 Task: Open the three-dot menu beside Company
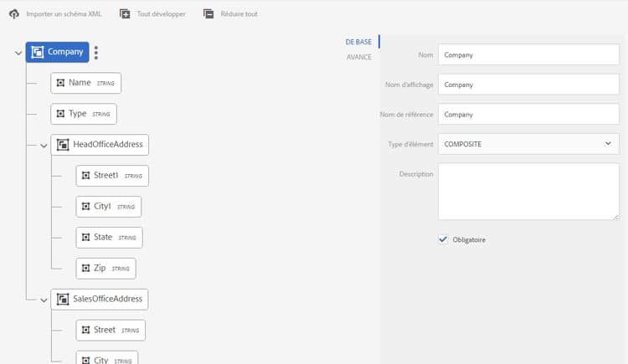[96, 53]
